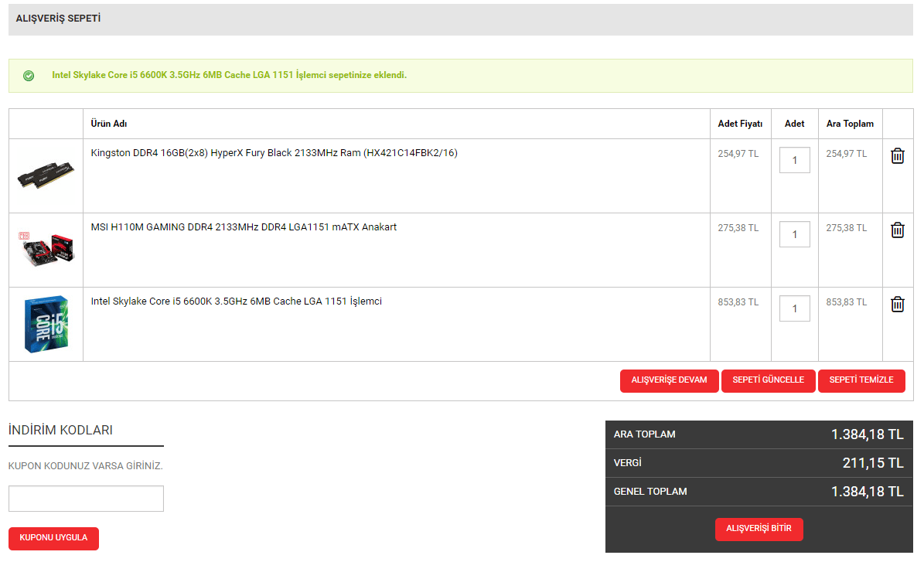This screenshot has height=562, width=924.
Task: Click the VERGİ 211,15 TL value
Action: [x=873, y=463]
